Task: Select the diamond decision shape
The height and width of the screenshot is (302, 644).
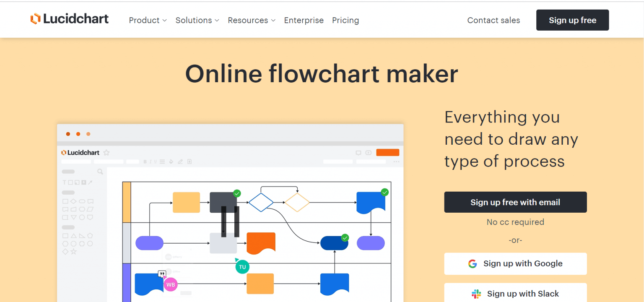Action: pyautogui.click(x=73, y=202)
